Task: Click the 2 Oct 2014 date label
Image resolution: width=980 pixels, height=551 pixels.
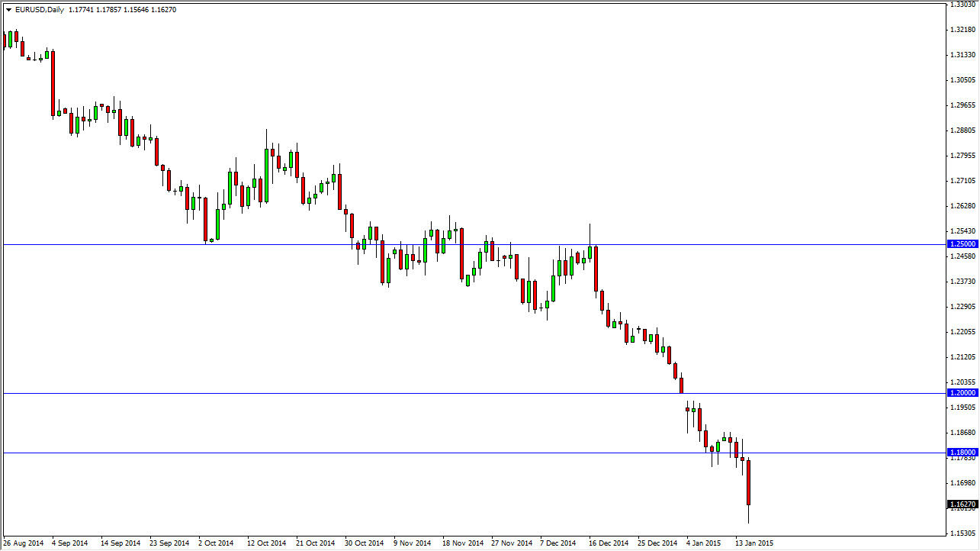Action: [x=216, y=543]
